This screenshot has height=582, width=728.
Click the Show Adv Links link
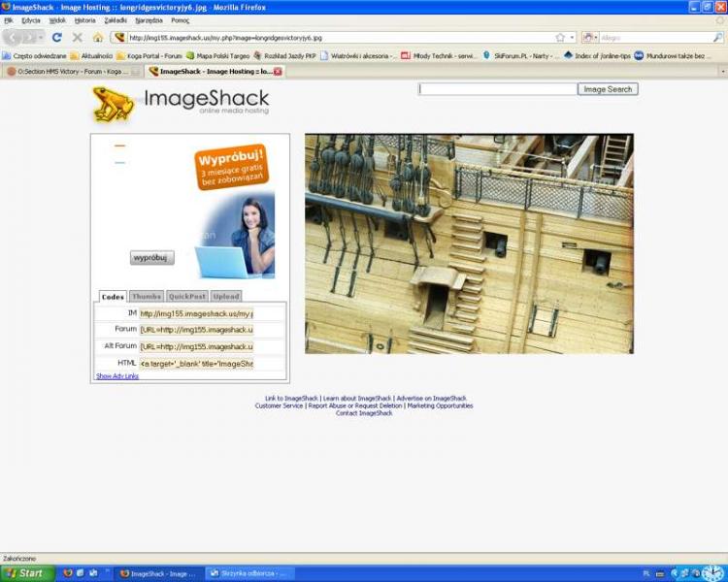[x=116, y=376]
